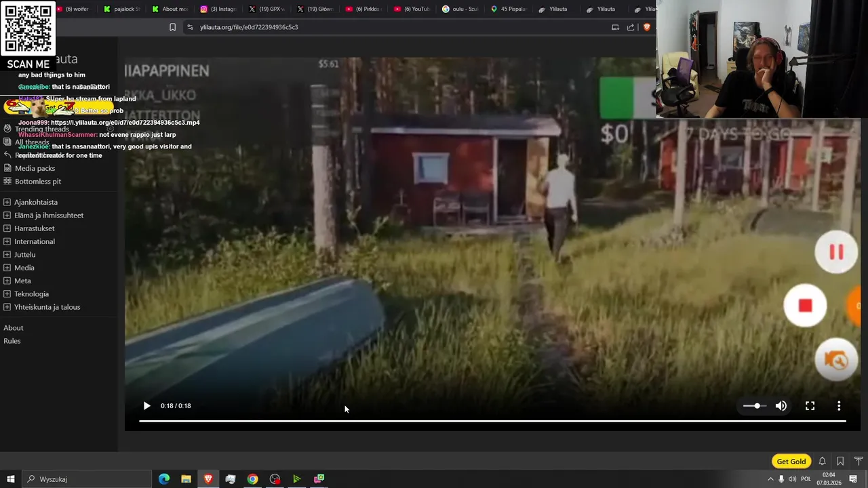Click the Get Gold button
Screen dimensions: 868x488
(x=791, y=462)
